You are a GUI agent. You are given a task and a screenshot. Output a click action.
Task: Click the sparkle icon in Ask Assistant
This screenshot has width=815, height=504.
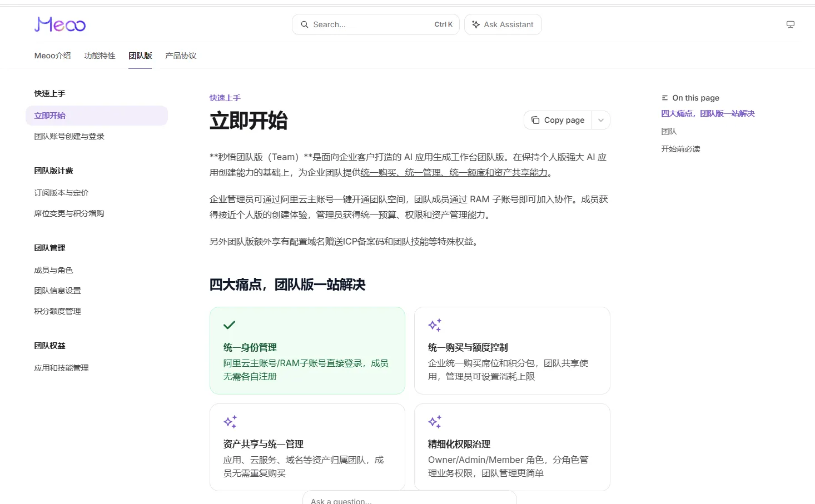click(476, 24)
